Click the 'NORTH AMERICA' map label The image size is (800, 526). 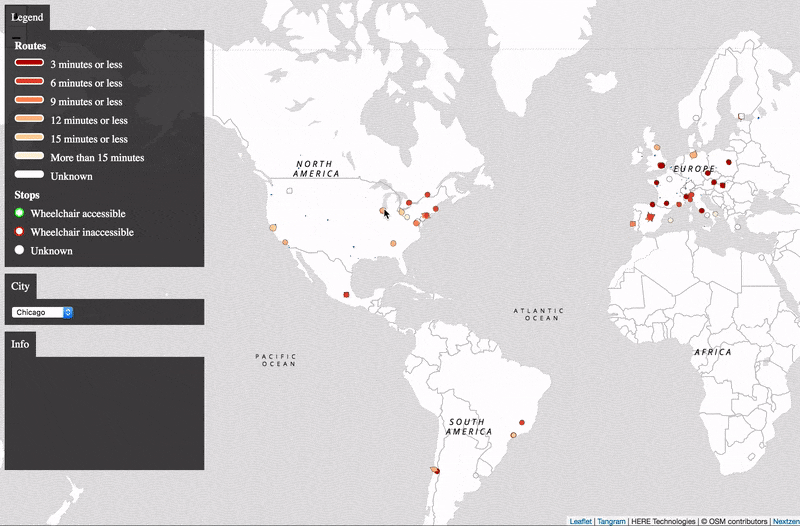pyautogui.click(x=316, y=169)
